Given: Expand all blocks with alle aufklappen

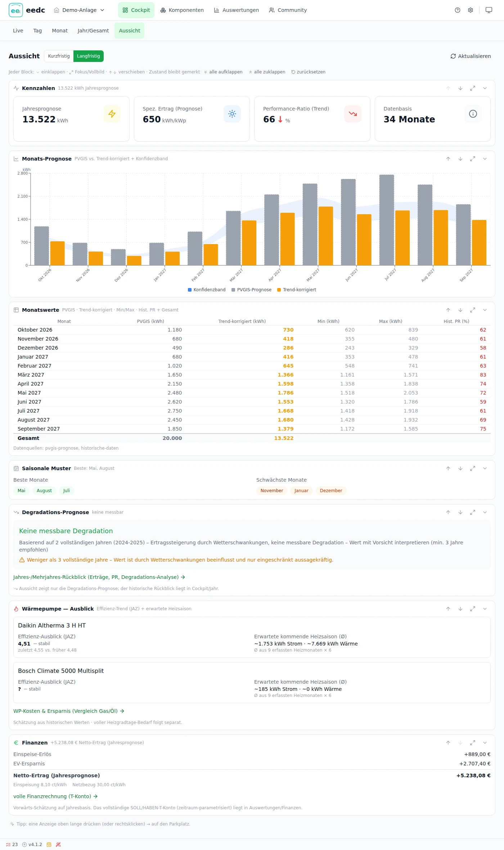Looking at the screenshot, I should point(223,72).
